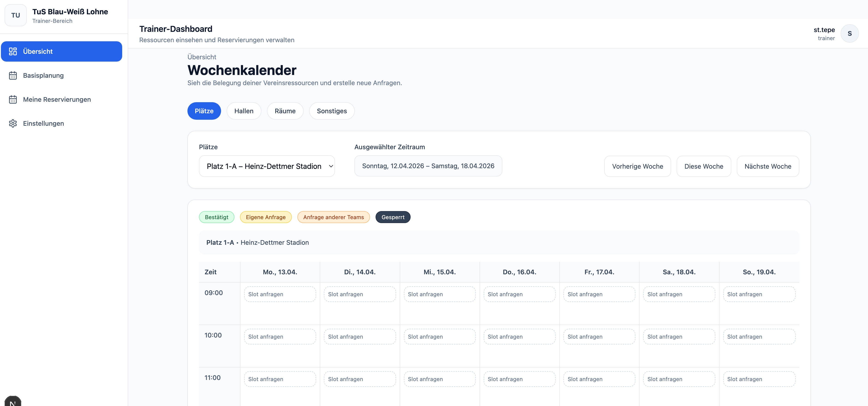Open the user avatar S
868x406 pixels.
pyautogui.click(x=850, y=33)
